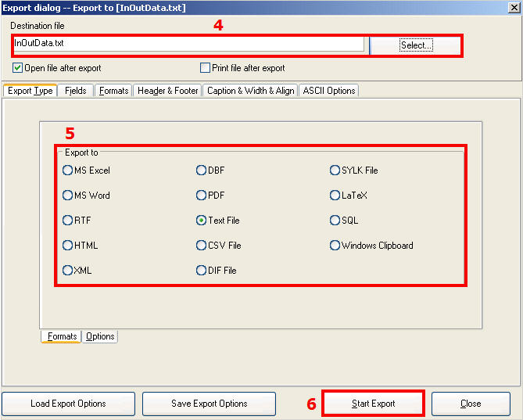Viewport: 523px width, 420px height.
Task: Choose PDF as export format
Action: 201,196
